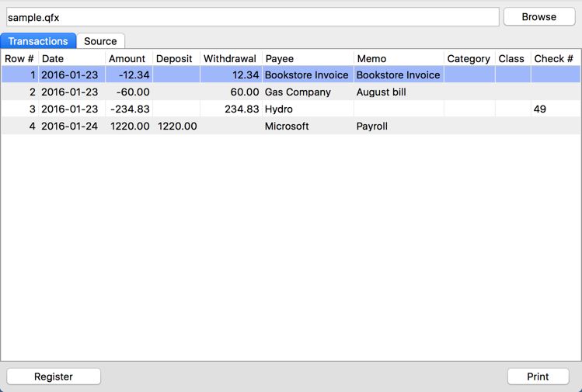The image size is (582, 392).
Task: Sort by the Row # column header
Action: coord(19,58)
